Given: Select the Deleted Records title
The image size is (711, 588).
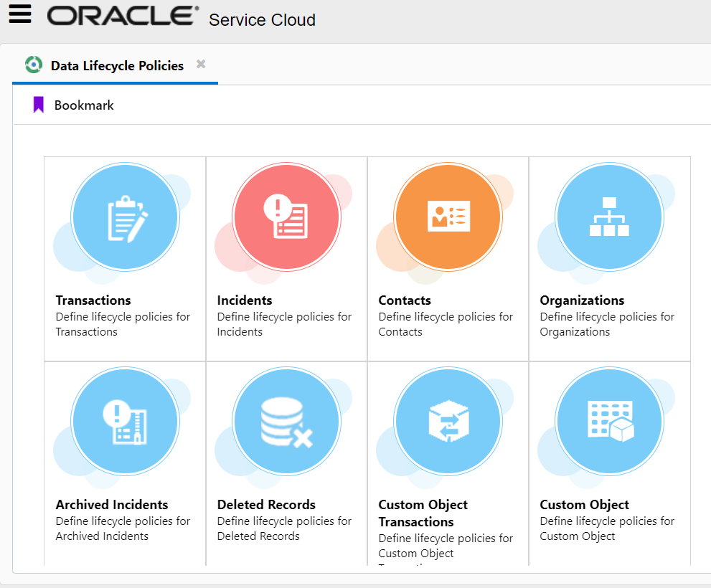Looking at the screenshot, I should (267, 505).
